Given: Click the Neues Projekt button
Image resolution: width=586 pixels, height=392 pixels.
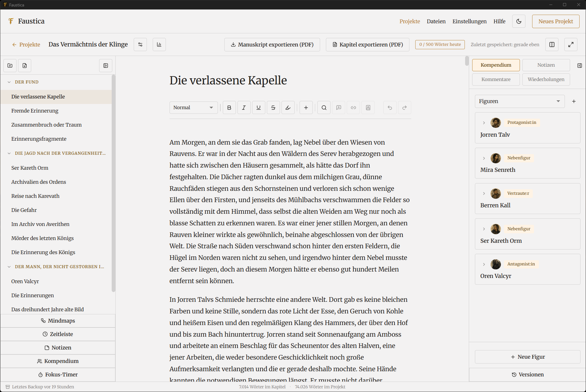Looking at the screenshot, I should point(555,21).
